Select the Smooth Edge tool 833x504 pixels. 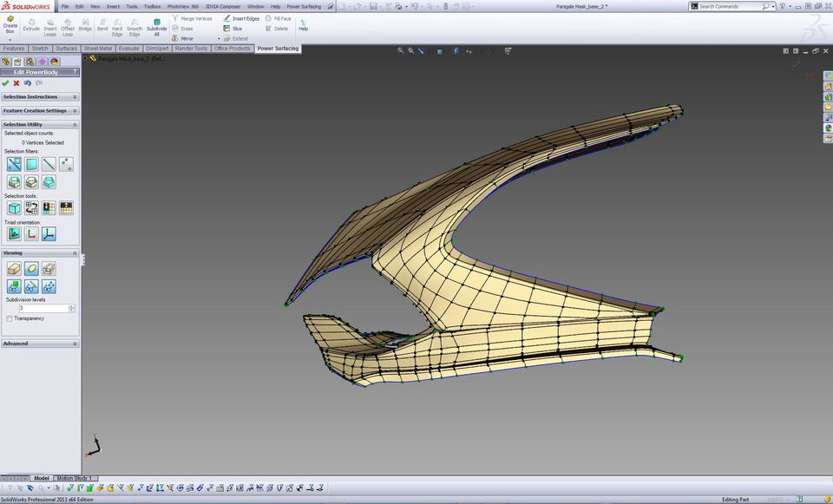point(134,28)
